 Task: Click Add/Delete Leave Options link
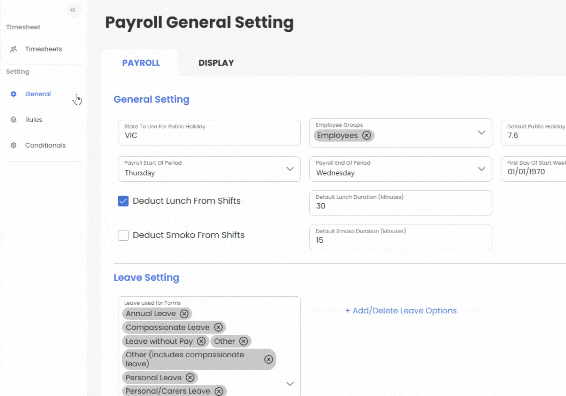tap(401, 310)
